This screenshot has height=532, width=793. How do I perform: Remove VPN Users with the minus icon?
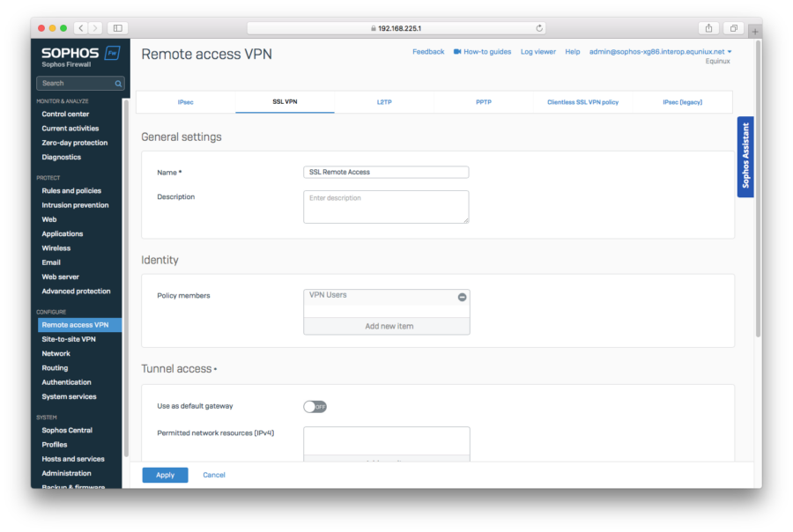click(x=462, y=298)
